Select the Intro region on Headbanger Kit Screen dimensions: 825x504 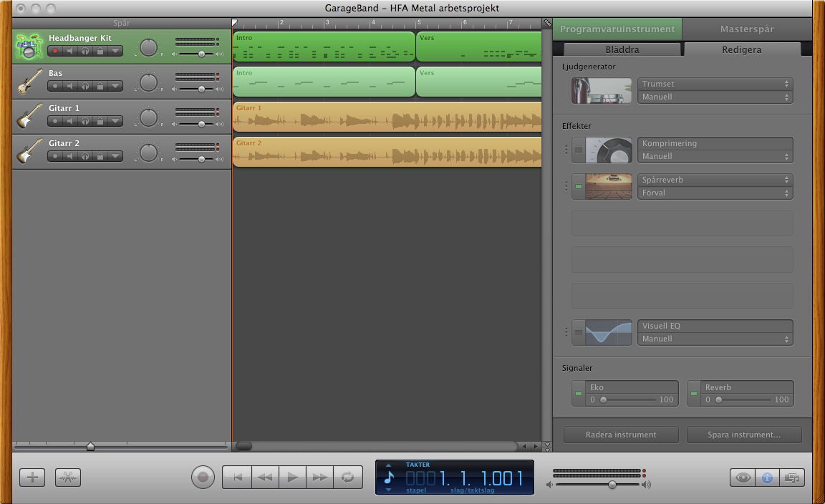click(x=324, y=47)
